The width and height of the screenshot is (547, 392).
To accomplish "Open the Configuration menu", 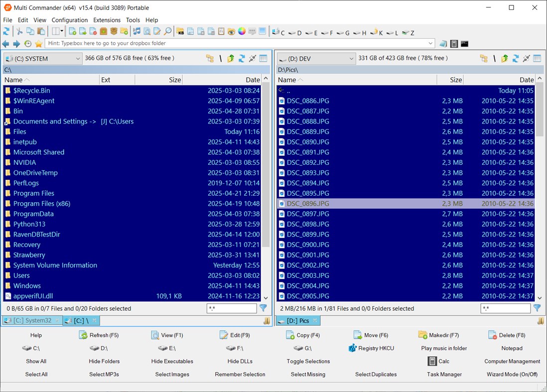I will click(x=69, y=20).
